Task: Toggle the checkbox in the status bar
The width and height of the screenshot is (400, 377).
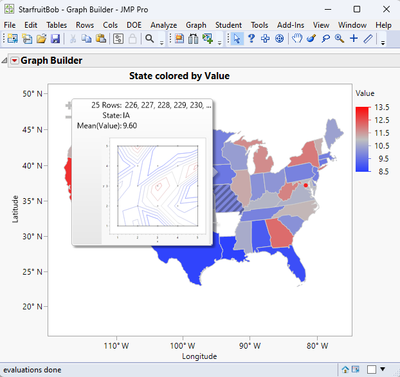Action: (x=371, y=369)
